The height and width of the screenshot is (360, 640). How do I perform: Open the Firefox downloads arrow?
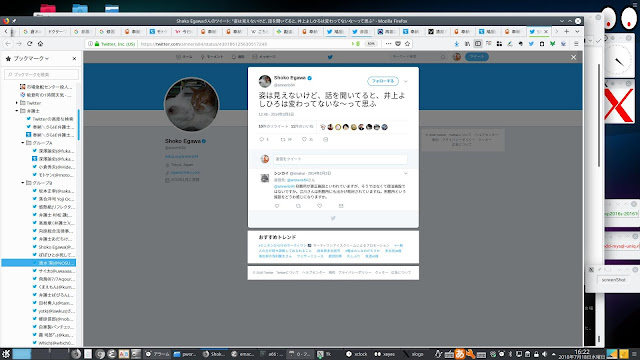point(457,44)
